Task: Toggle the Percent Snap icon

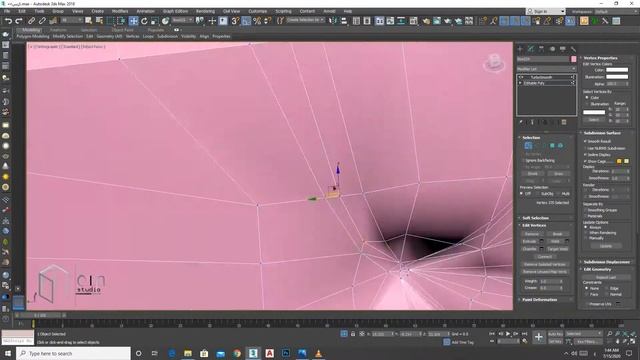Action: pos(257,21)
